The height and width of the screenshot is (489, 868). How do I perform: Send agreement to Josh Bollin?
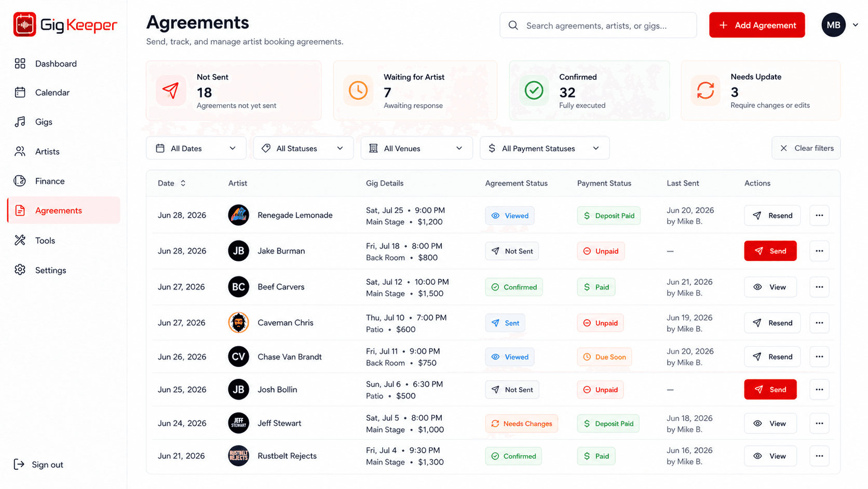click(770, 390)
